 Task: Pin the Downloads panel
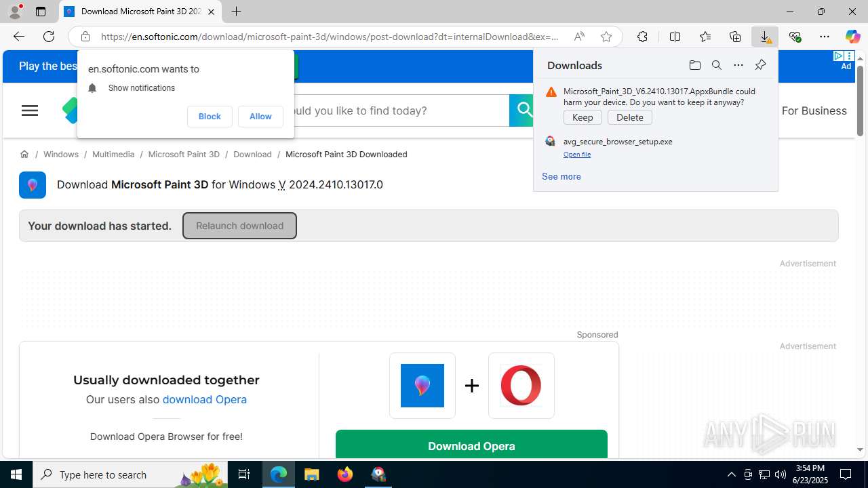point(760,65)
